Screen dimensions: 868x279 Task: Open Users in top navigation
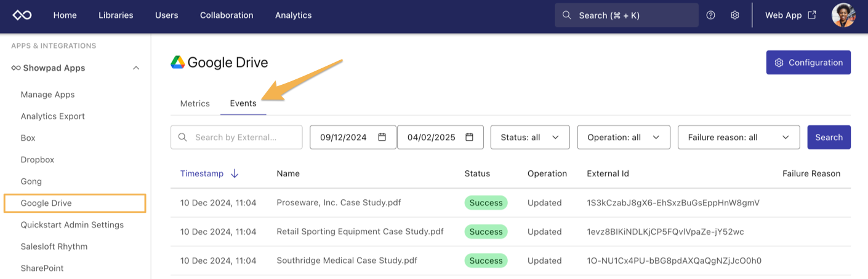pyautogui.click(x=167, y=15)
